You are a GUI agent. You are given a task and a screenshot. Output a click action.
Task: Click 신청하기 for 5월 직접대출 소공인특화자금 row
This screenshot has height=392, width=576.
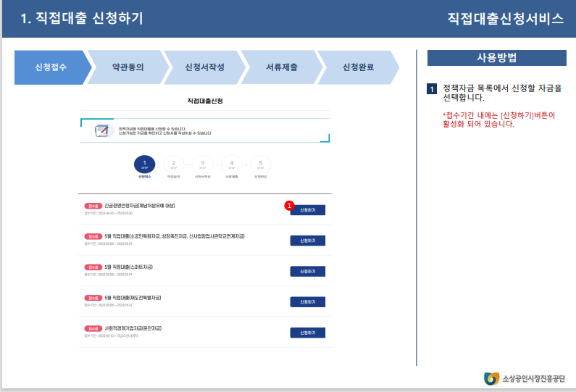307,241
